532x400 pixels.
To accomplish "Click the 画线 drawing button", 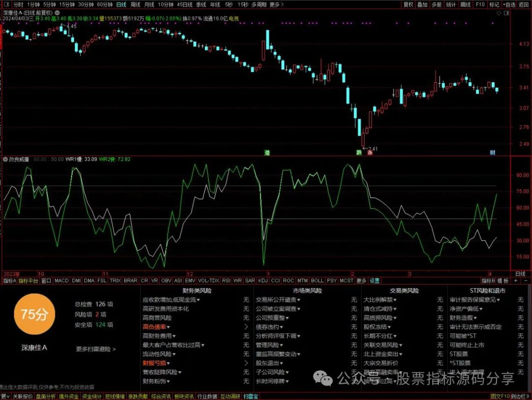I will pyautogui.click(x=465, y=4).
